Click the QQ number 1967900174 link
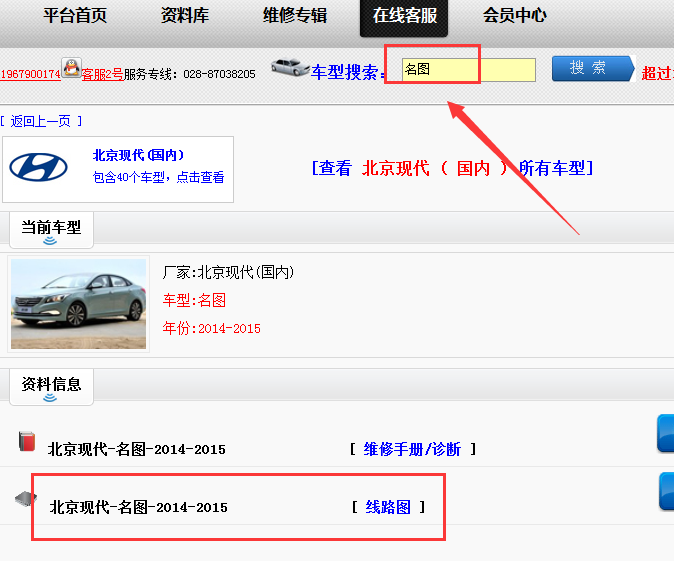 pyautogui.click(x=30, y=74)
